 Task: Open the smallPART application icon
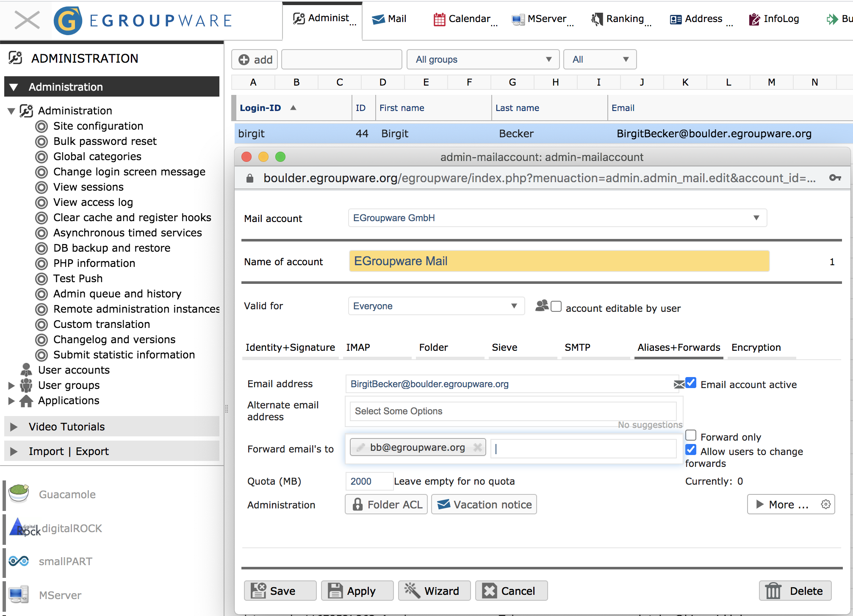19,561
